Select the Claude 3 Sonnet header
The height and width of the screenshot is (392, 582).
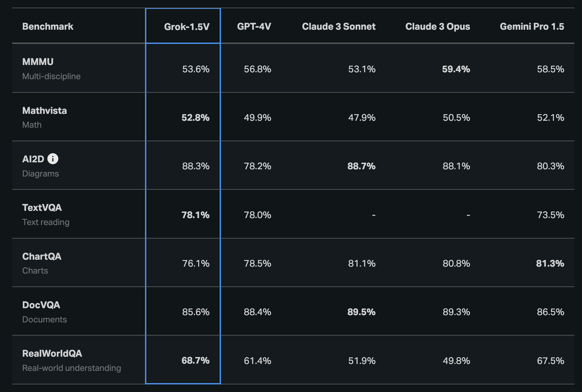click(x=339, y=27)
